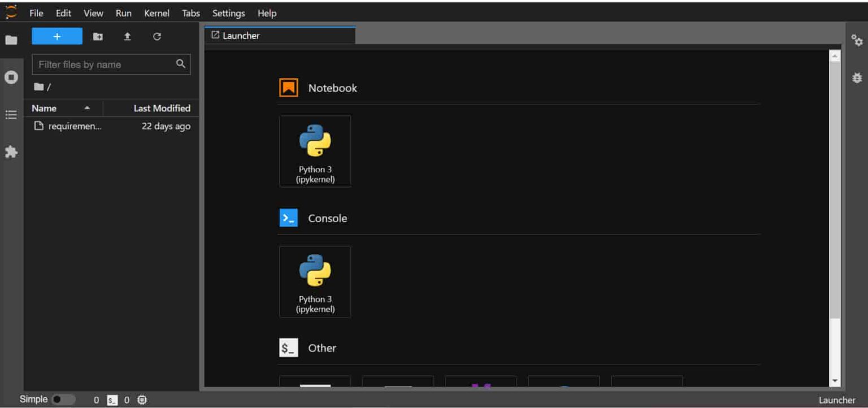Refresh the file browser list
This screenshot has height=408, width=868.
click(x=157, y=36)
